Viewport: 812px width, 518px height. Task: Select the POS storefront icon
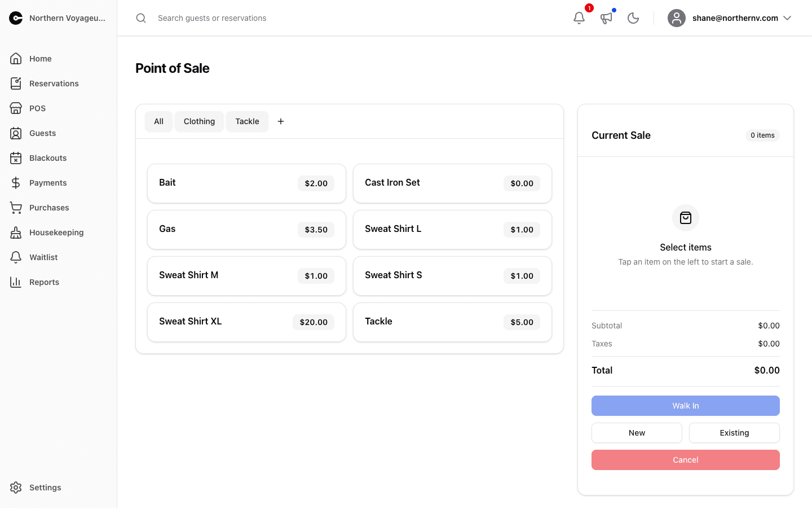pos(16,108)
